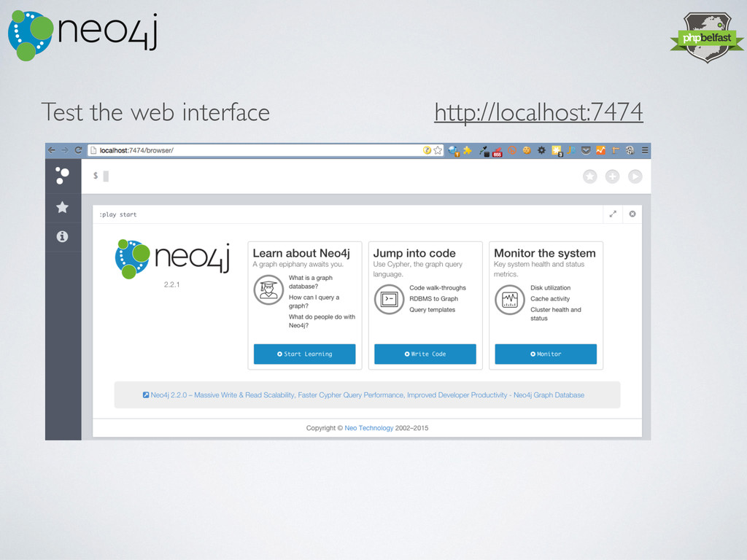The height and width of the screenshot is (560, 747).
Task: Open the film reel extension icon
Action: click(630, 150)
